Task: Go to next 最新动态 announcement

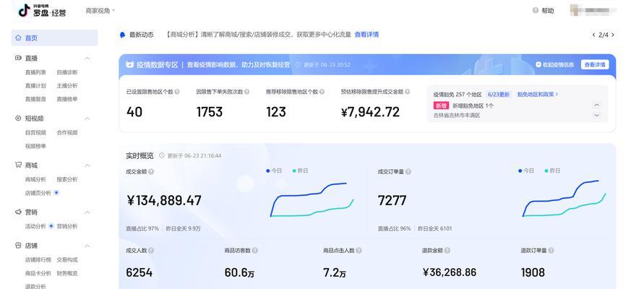Action: pyautogui.click(x=613, y=35)
